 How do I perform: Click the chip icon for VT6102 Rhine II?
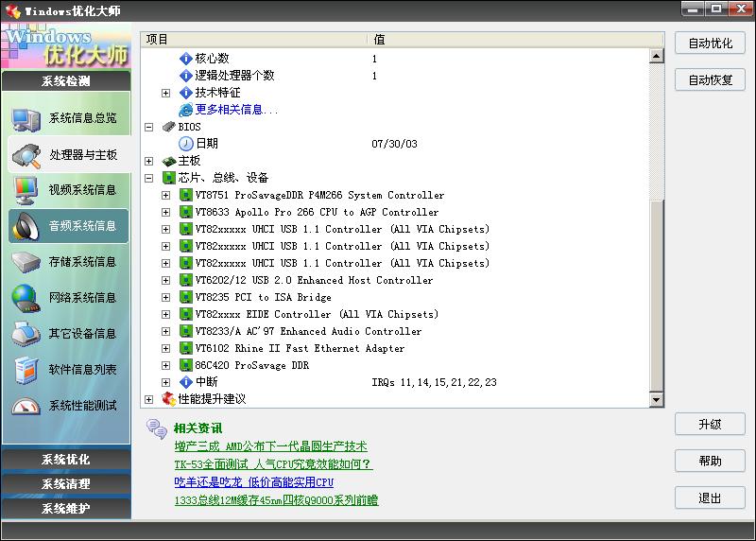pyautogui.click(x=185, y=348)
